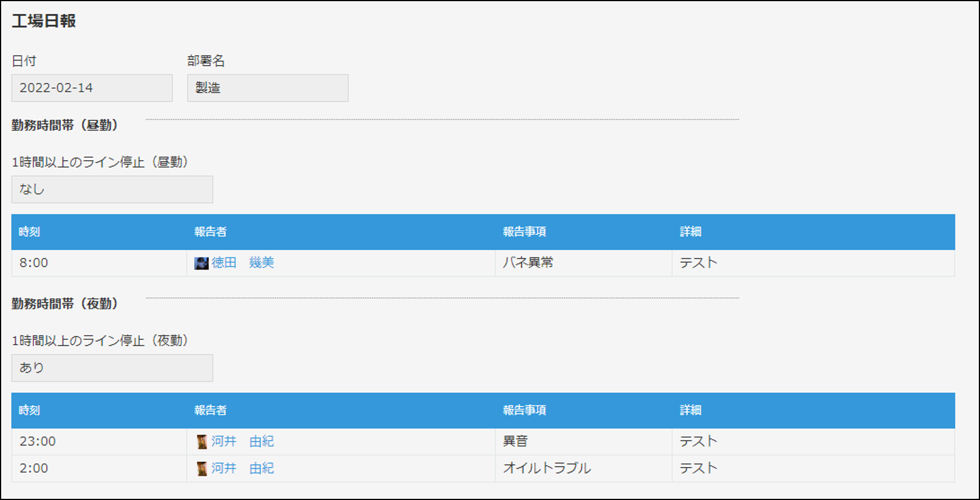This screenshot has width=980, height=500.
Task: Click 報告者 header in day shift table
Action: [x=210, y=232]
